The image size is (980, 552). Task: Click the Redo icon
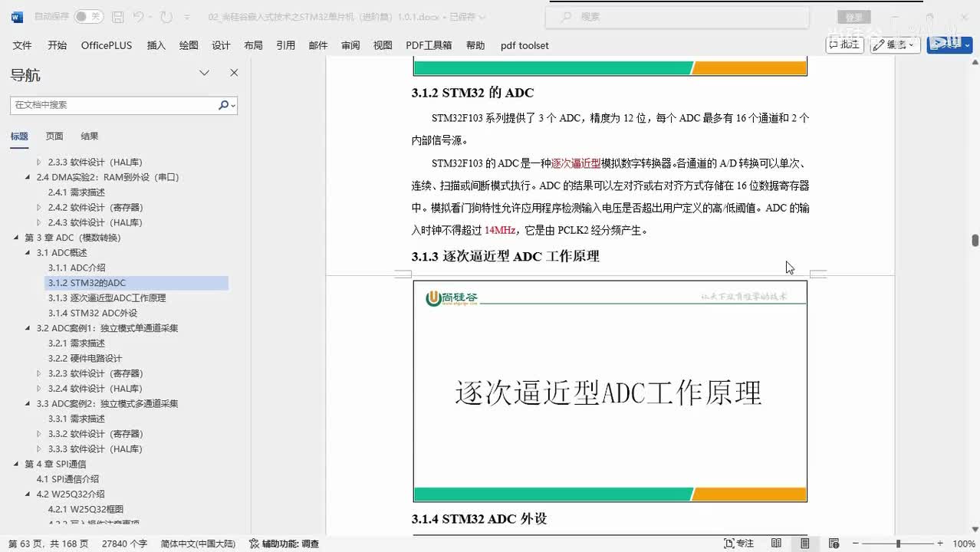pos(166,16)
